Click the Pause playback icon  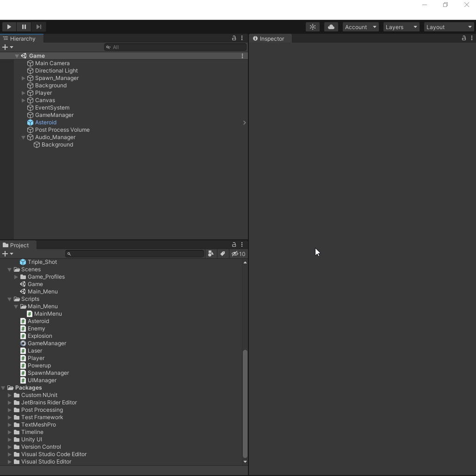coord(24,26)
